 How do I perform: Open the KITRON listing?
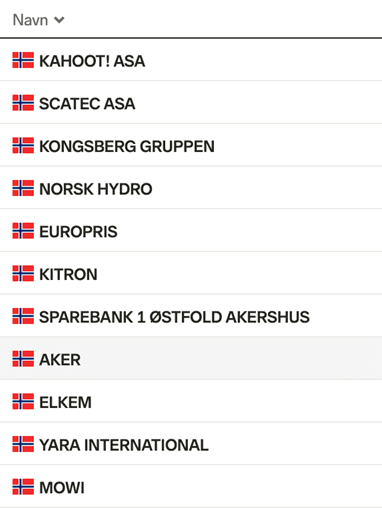[x=68, y=274]
